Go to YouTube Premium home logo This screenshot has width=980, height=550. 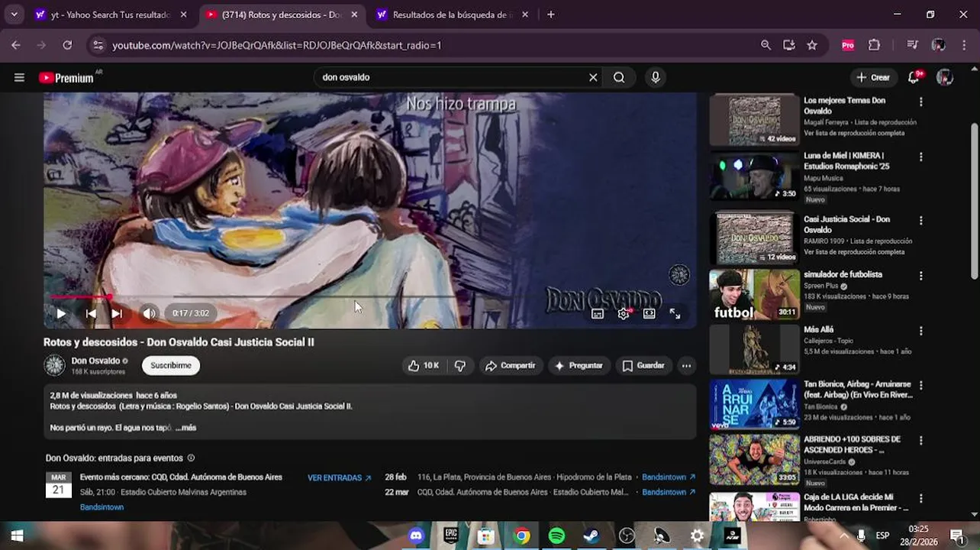pos(66,77)
